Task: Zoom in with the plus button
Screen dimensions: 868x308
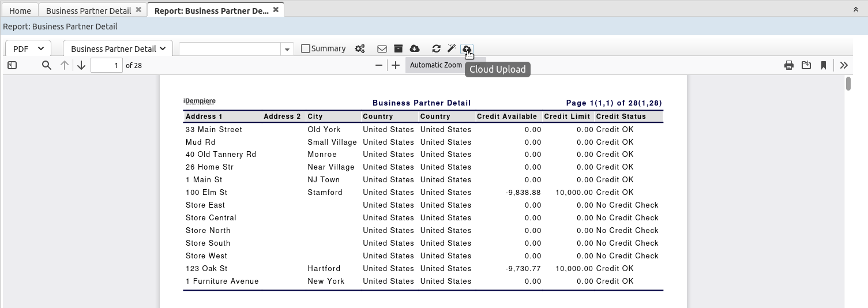Action: [x=396, y=65]
